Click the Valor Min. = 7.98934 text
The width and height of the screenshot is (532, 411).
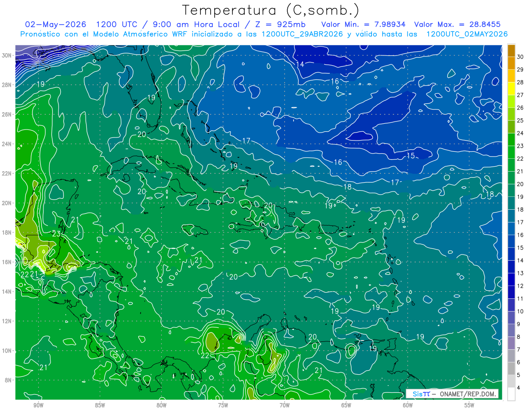coord(364,25)
